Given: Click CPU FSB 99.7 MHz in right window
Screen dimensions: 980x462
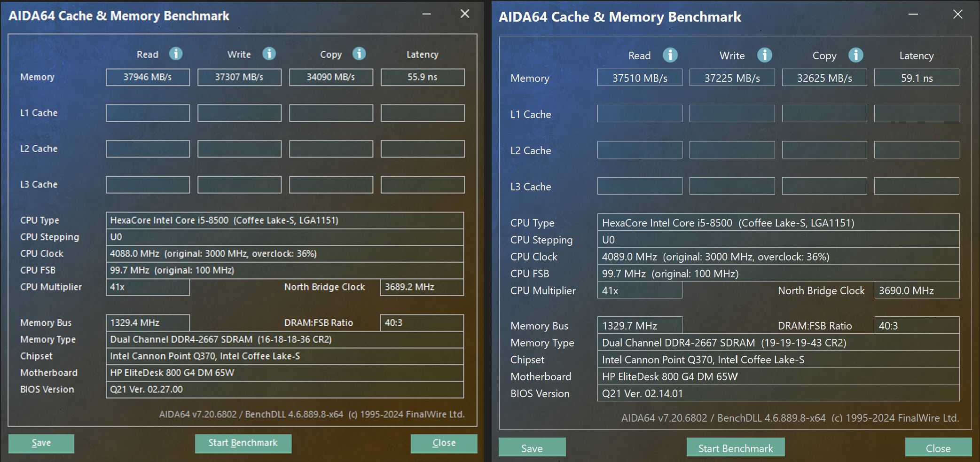Looking at the screenshot, I should [778, 274].
